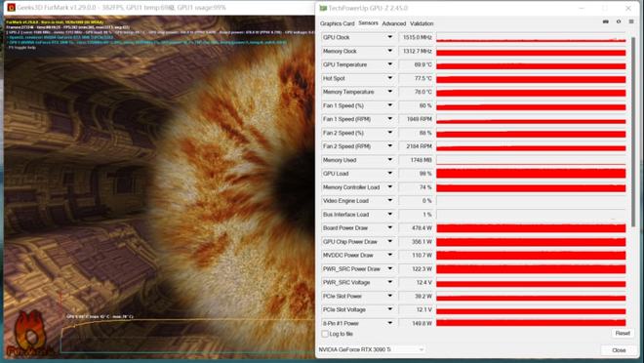Click the Fan 2 Speed RPM value
644x363 pixels.
tap(416, 146)
